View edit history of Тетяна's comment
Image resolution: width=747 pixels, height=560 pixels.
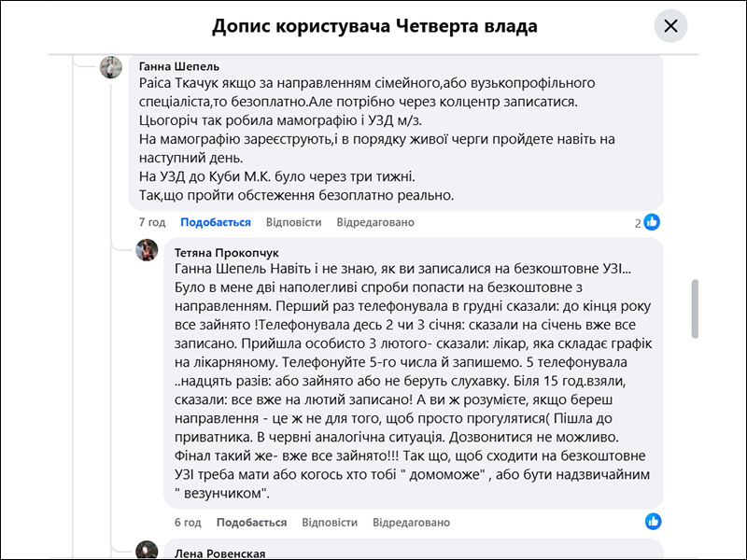click(x=411, y=522)
